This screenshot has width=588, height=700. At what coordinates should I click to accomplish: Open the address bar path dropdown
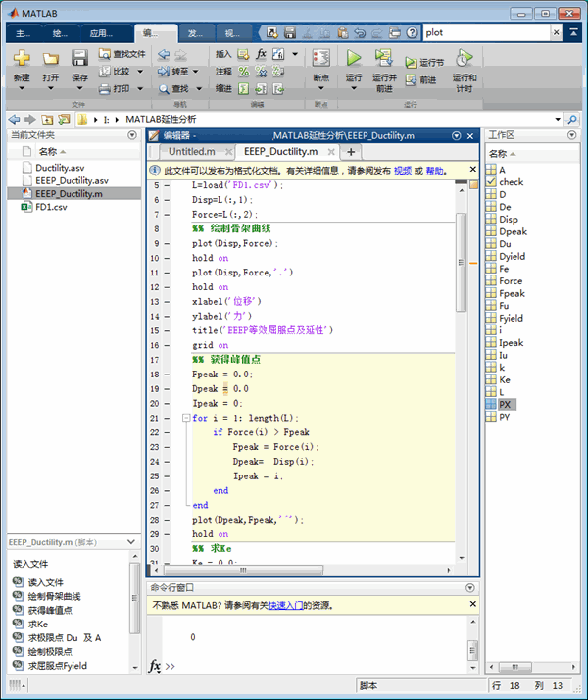pos(558,120)
